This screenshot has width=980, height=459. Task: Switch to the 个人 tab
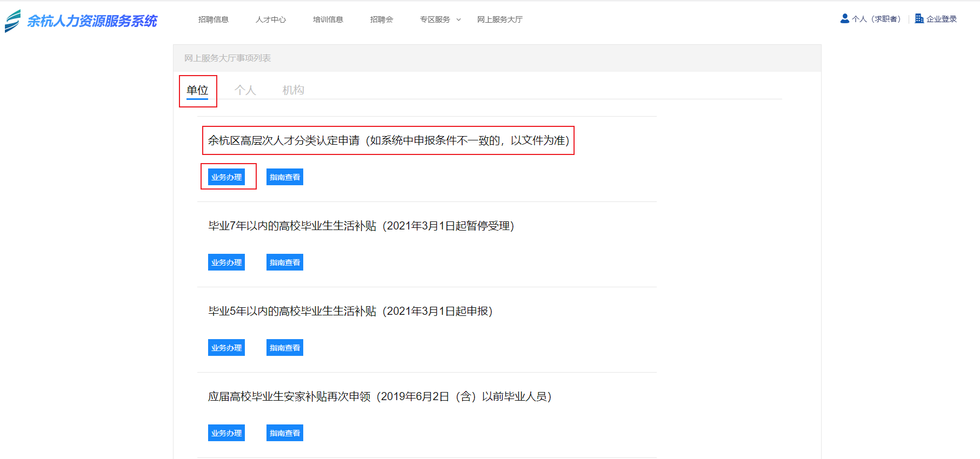coord(245,90)
